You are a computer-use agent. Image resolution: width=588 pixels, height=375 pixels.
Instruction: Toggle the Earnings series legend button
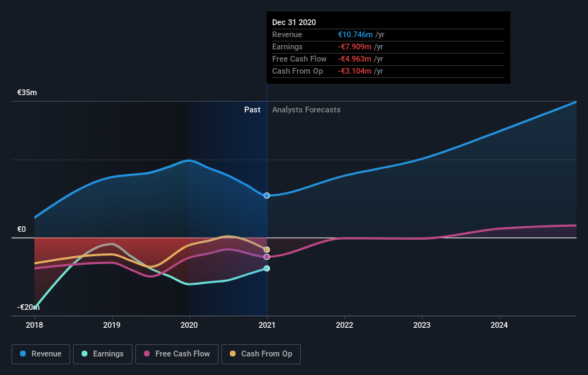coord(102,354)
